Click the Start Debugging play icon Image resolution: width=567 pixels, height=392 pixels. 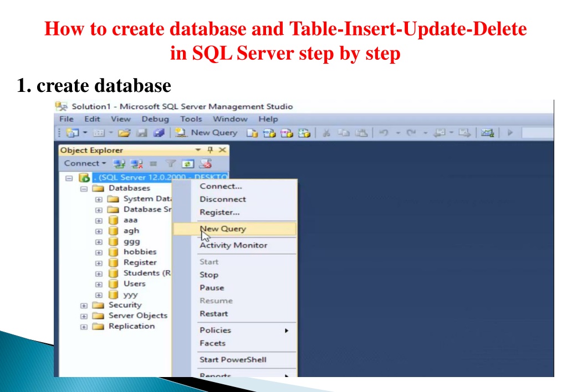click(510, 133)
